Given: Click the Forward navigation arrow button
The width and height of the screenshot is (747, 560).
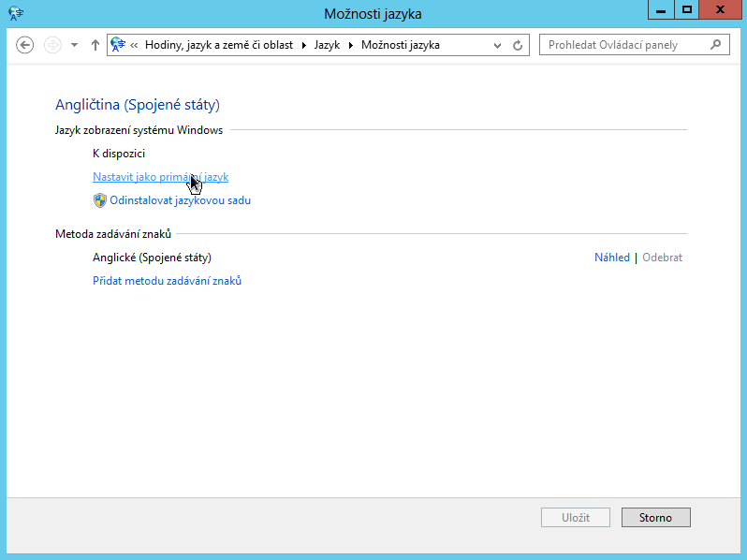Looking at the screenshot, I should coord(52,45).
